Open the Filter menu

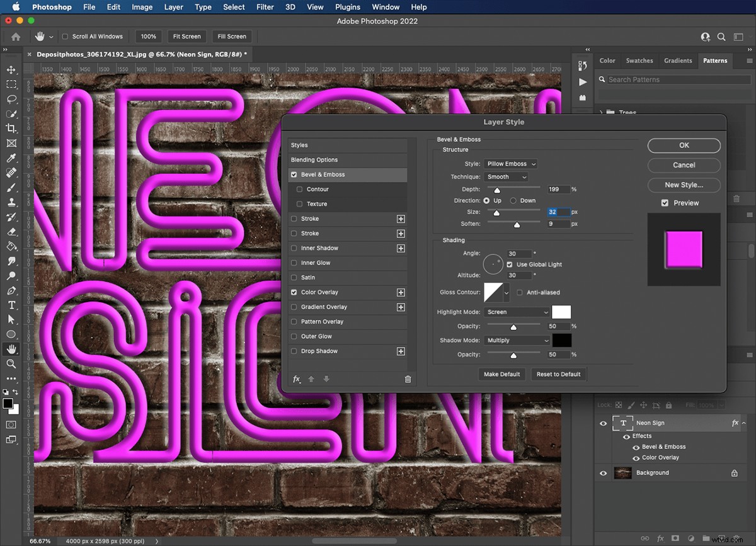coord(265,7)
